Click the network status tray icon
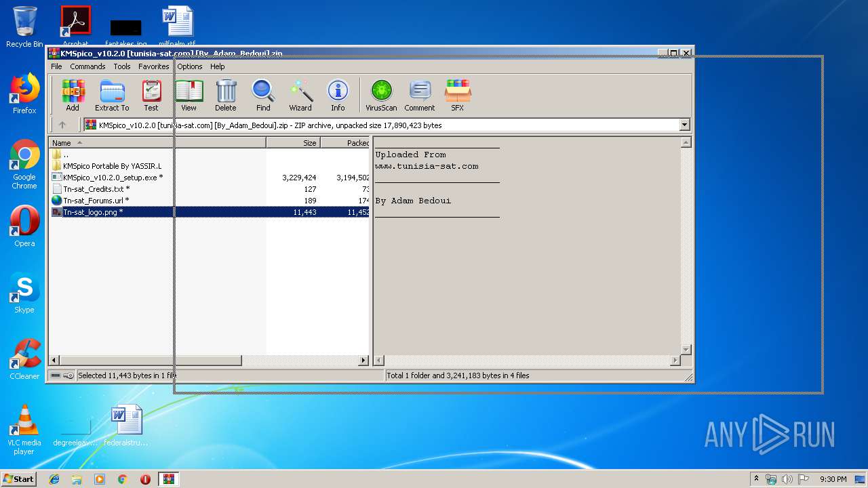 point(771,479)
